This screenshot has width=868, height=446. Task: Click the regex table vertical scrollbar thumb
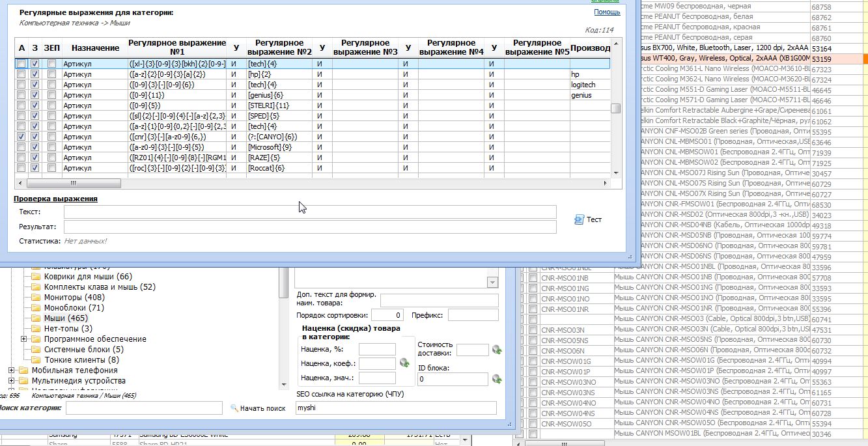click(616, 108)
